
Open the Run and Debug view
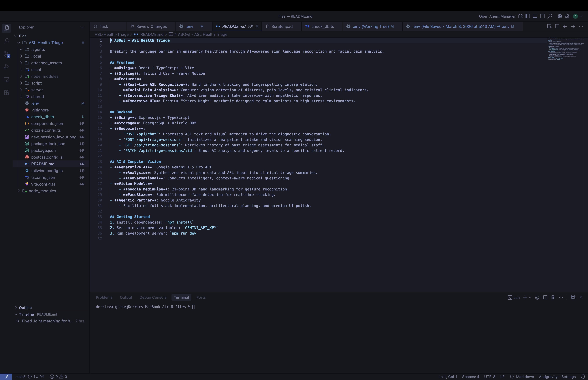click(x=7, y=67)
